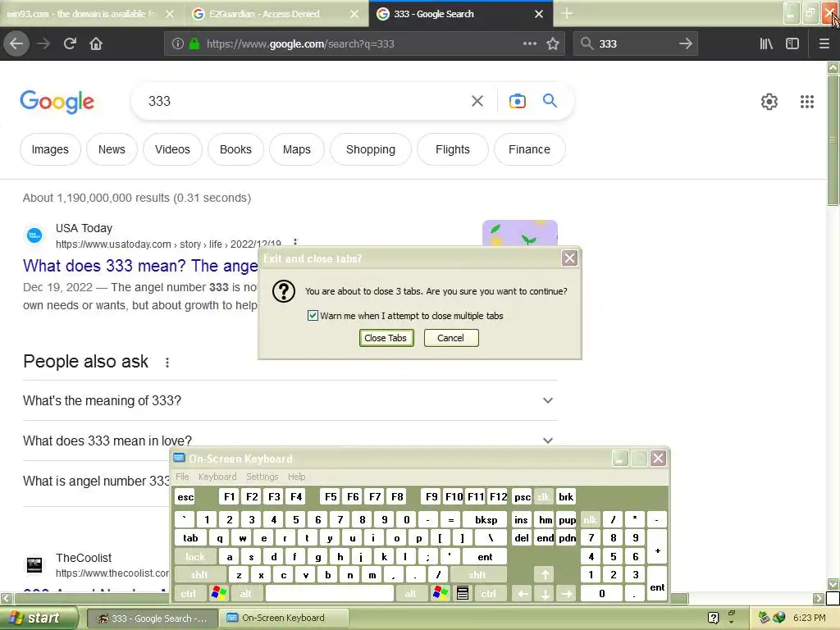The image size is (840, 630).
Task: Go back using the browser back arrow
Action: [x=16, y=43]
